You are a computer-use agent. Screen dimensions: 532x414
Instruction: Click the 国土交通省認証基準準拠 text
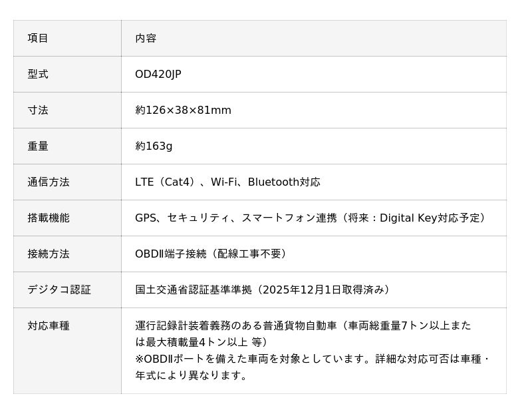[x=194, y=290]
